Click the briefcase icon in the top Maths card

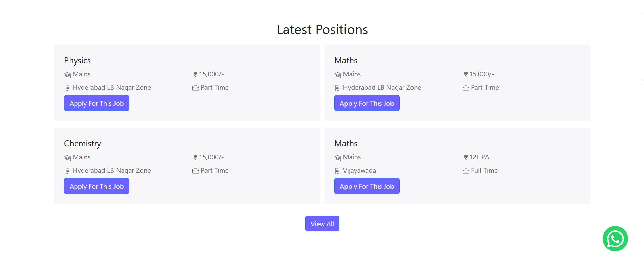click(466, 88)
